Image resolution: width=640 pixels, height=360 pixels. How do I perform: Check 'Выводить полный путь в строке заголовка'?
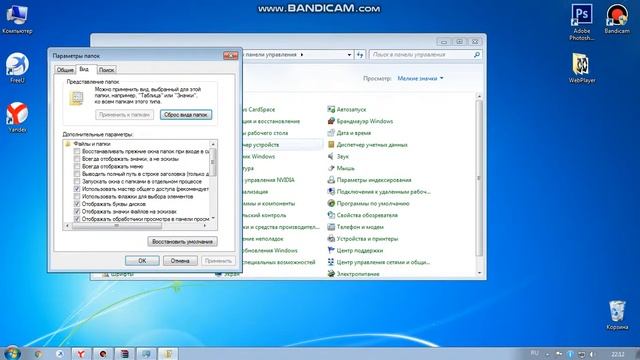[x=77, y=174]
